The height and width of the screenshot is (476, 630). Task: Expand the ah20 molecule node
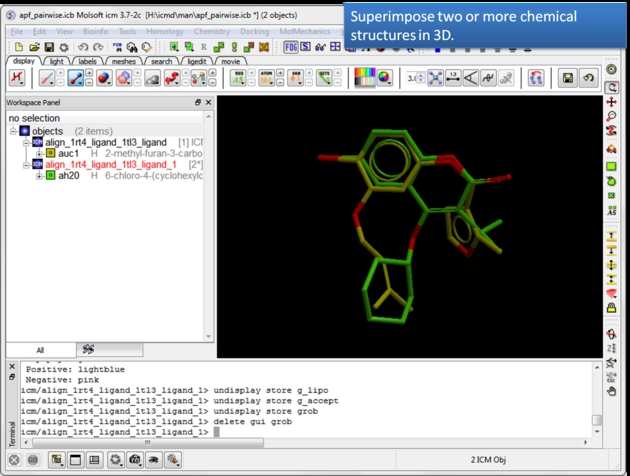[x=38, y=176]
